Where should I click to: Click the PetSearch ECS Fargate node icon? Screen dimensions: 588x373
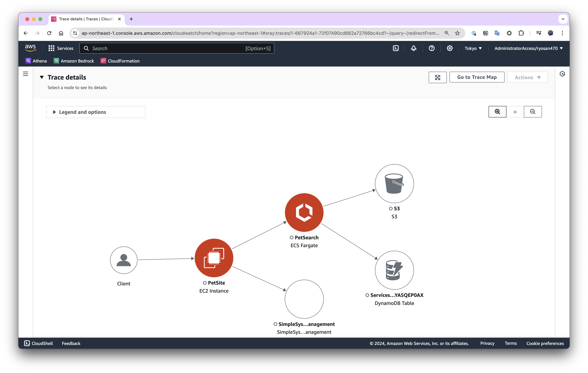[304, 212]
